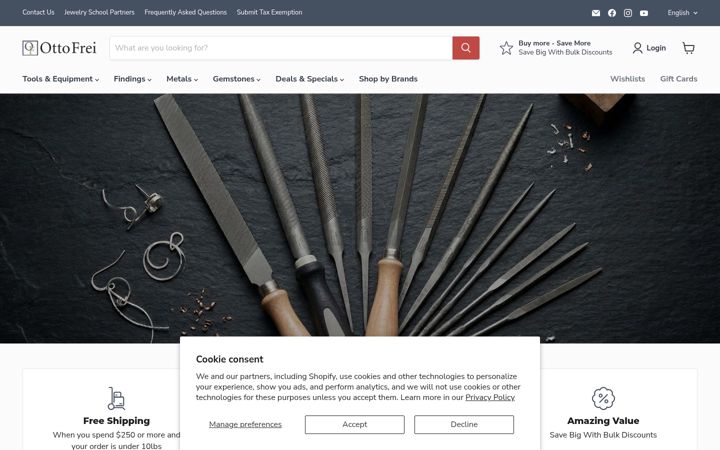
Task: Open the YouTube channel icon
Action: click(x=644, y=13)
